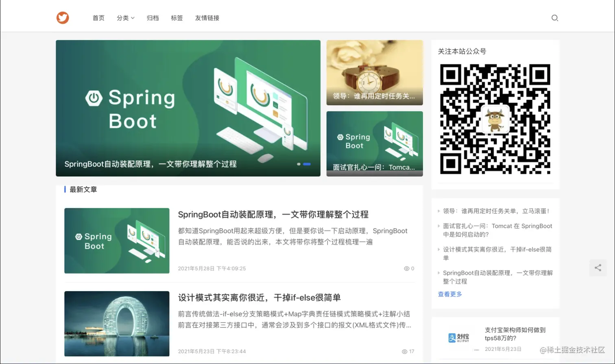This screenshot has width=615, height=364.
Task: Click the arrow bullet before the first sidebar article
Action: coord(438,211)
